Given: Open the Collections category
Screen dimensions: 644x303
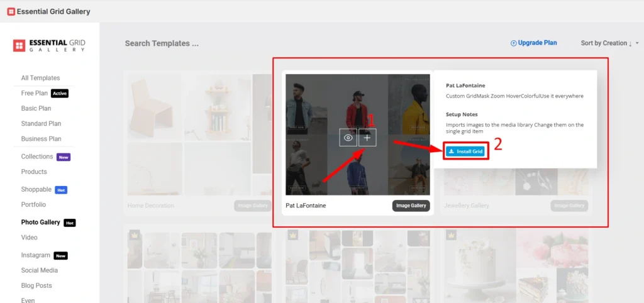Looking at the screenshot, I should (37, 157).
